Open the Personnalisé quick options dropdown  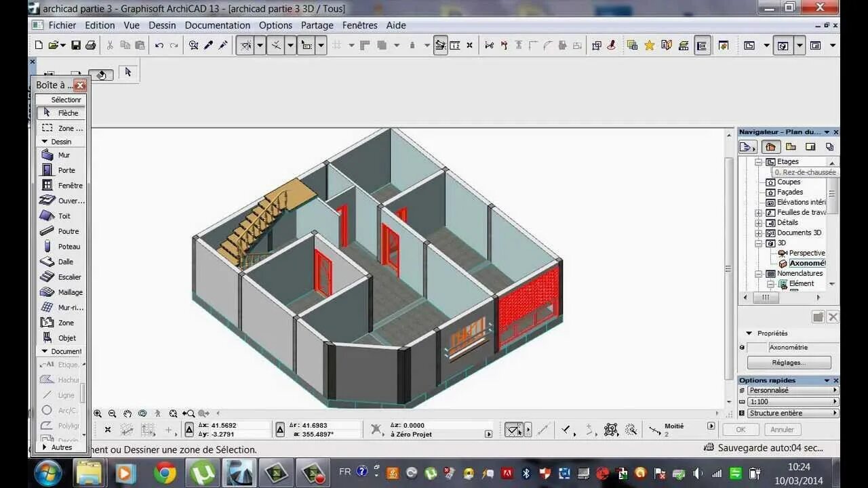pyautogui.click(x=793, y=390)
